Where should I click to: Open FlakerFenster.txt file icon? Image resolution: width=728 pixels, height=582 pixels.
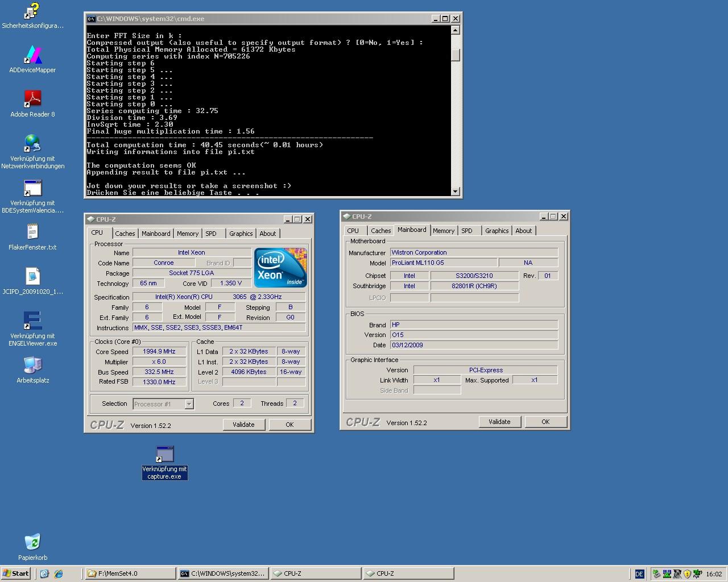(x=32, y=232)
